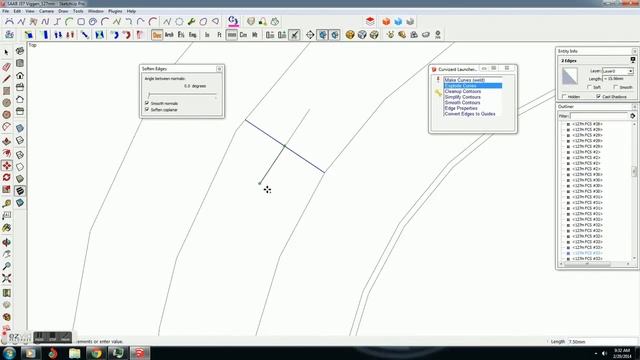
Task: Click the orange cube toolbar icon
Action: 386,21
